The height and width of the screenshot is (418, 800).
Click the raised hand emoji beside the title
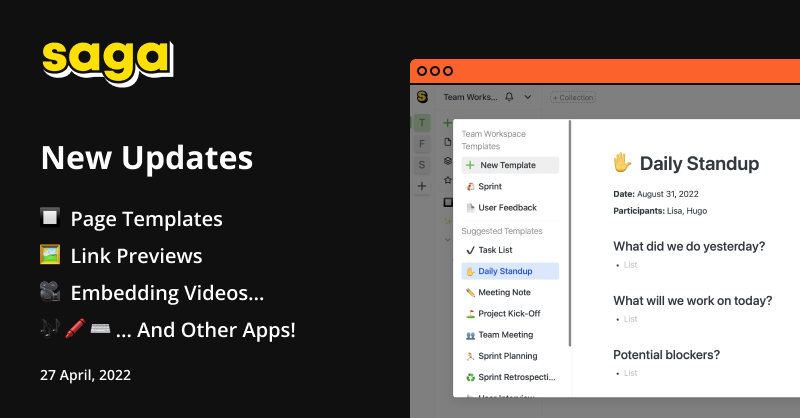pyautogui.click(x=622, y=163)
